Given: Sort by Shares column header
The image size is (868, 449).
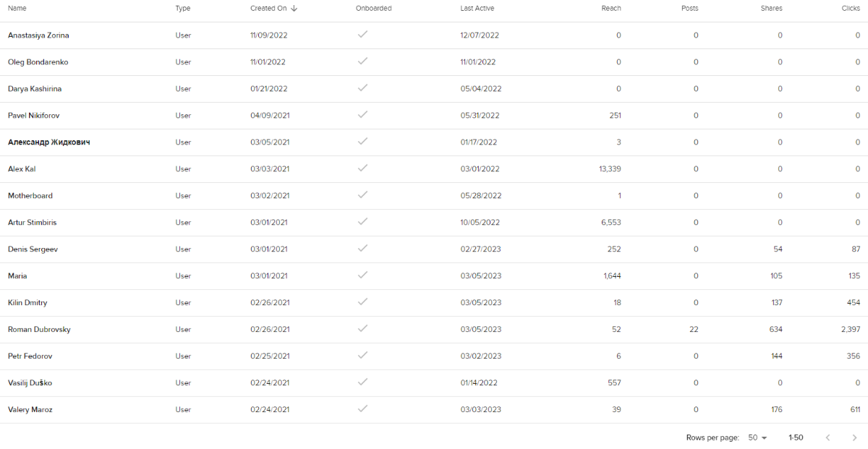Looking at the screenshot, I should pos(771,9).
